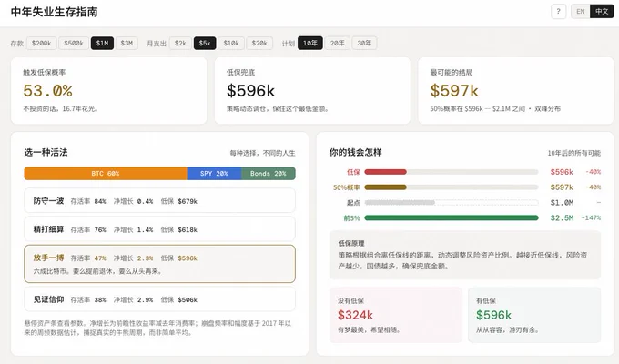This screenshot has width=619, height=364.
Task: Click the 有低保 $596k card
Action: 534,315
